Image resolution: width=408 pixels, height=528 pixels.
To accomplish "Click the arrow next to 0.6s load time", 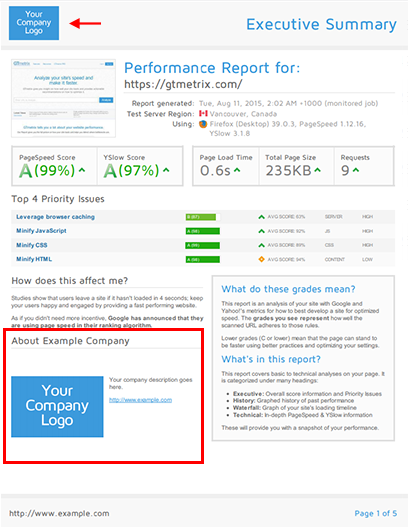I will [x=237, y=170].
